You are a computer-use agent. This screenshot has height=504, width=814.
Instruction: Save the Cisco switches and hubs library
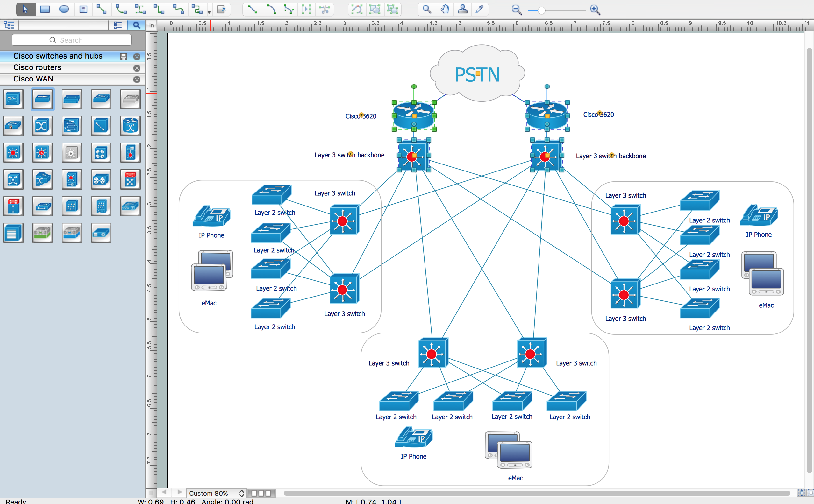(x=124, y=56)
